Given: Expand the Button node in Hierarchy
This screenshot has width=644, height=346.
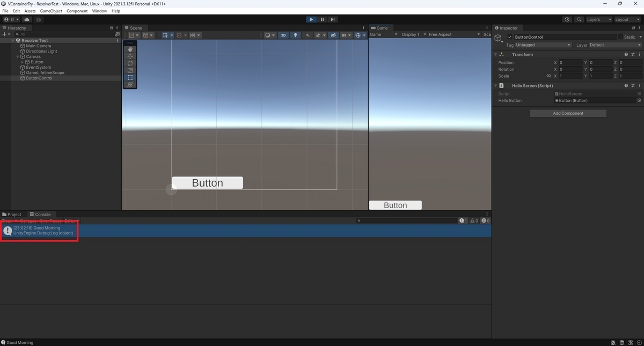Looking at the screenshot, I should coord(22,62).
